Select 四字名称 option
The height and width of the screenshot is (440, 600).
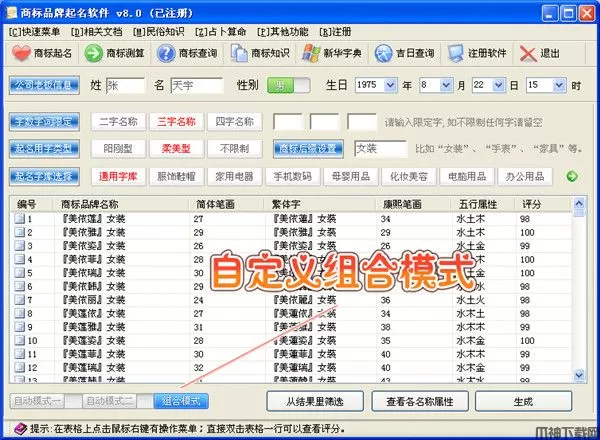235,122
